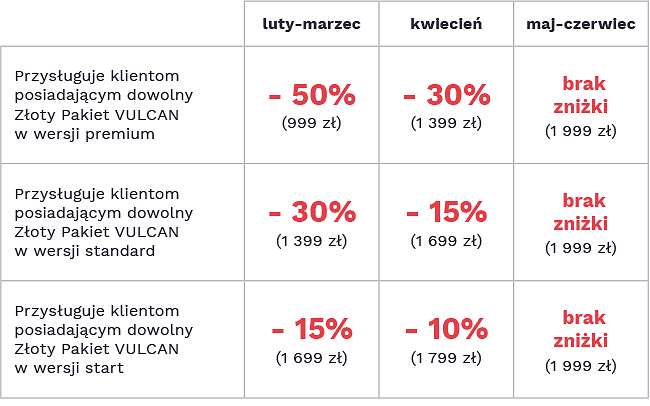650x406 pixels.
Task: Click "- 30%" discount in the premium row
Action: tap(446, 96)
